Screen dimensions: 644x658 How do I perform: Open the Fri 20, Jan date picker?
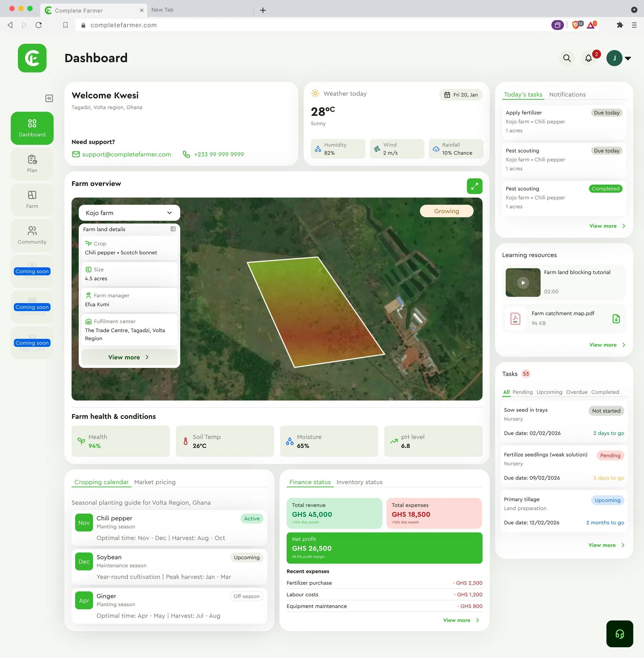coord(461,95)
